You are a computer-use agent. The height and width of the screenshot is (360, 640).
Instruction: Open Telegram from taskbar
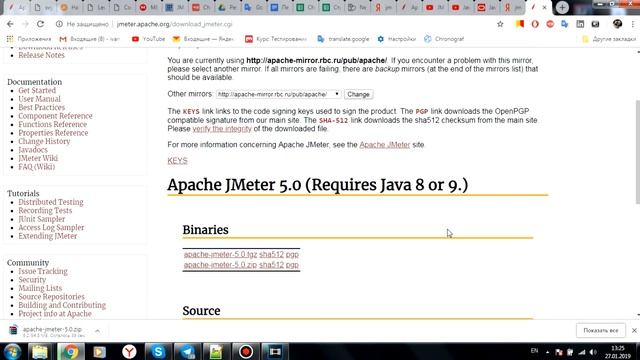coord(187,352)
